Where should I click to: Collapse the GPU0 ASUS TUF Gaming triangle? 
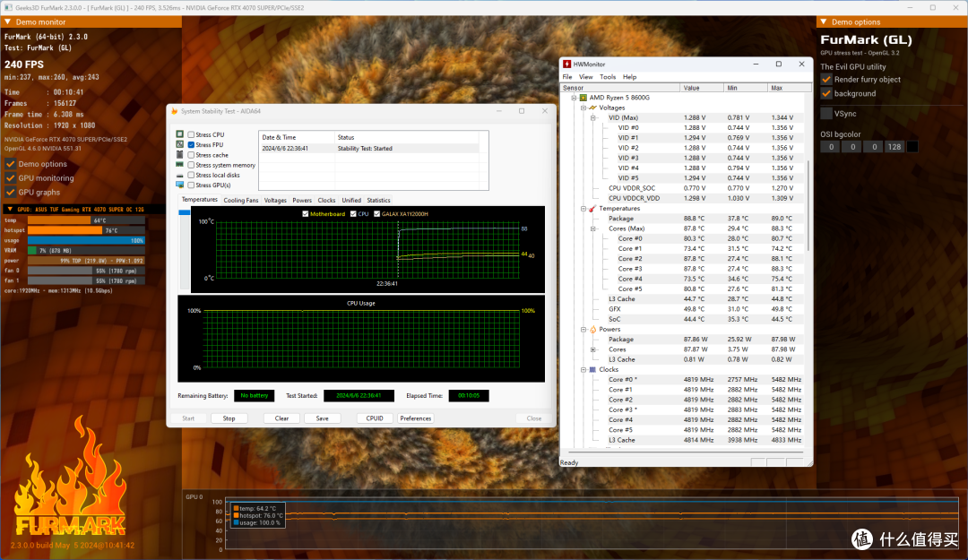point(10,210)
